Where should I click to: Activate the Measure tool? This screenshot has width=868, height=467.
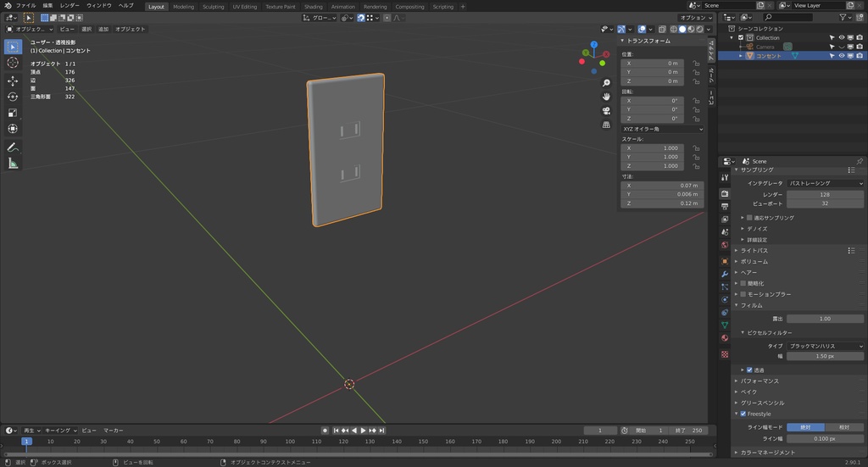(13, 163)
